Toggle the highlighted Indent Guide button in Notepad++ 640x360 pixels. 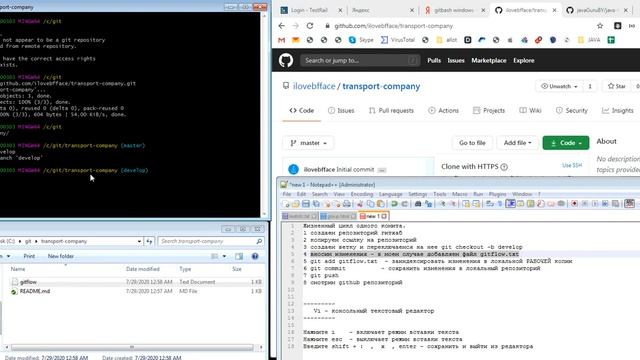tap(510, 204)
